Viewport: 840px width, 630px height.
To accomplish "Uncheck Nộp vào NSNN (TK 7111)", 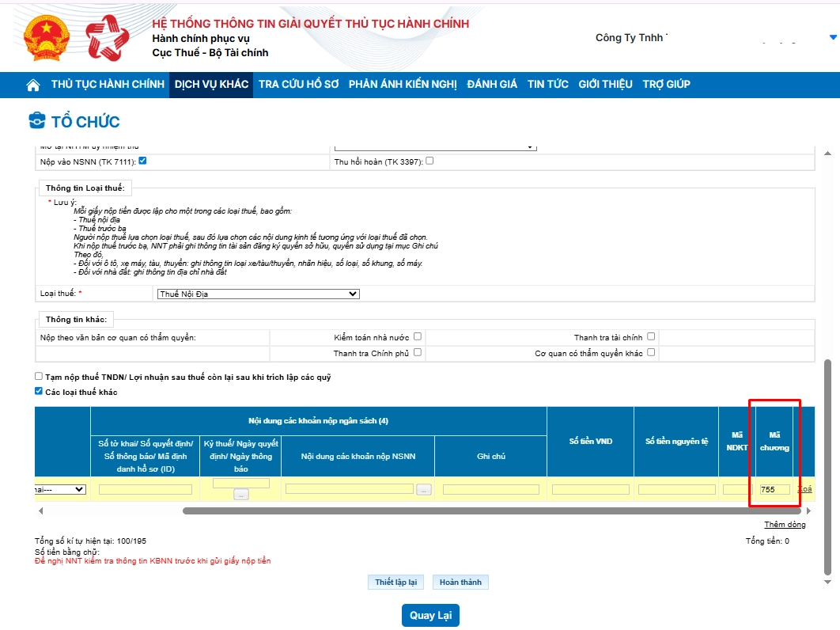I will pyautogui.click(x=143, y=161).
